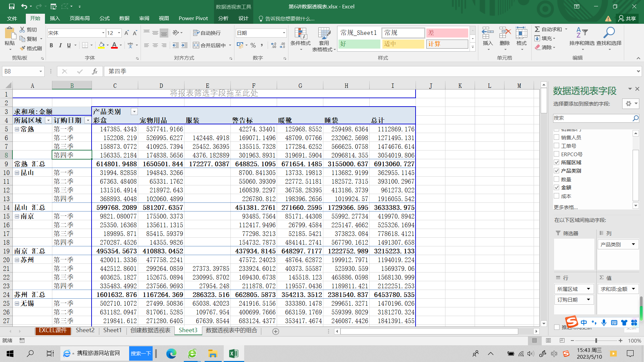Toggle Bold formatting
Image resolution: width=644 pixels, height=362 pixels.
pos(51,45)
